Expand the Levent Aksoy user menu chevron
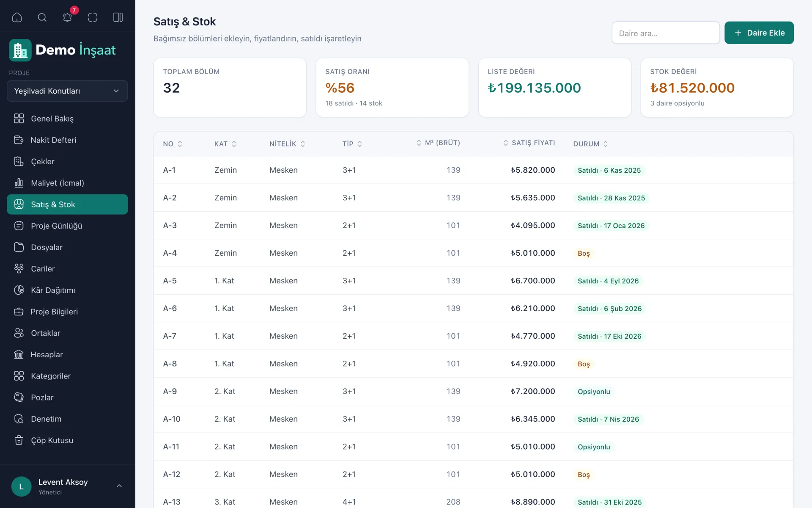The image size is (812, 508). pos(119,486)
